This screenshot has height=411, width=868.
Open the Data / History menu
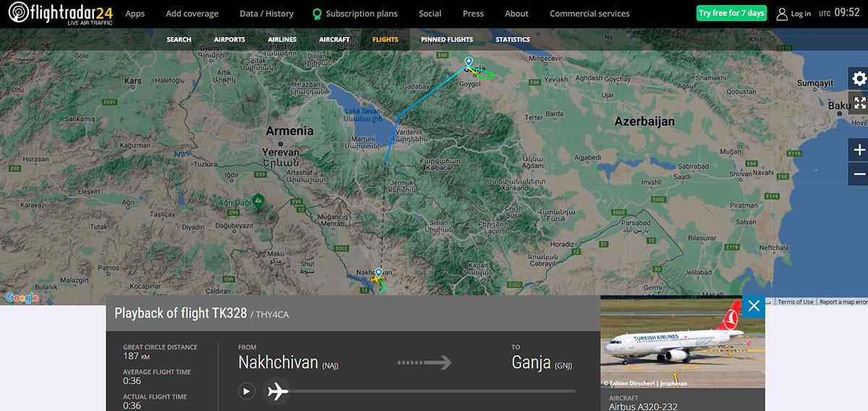point(266,14)
